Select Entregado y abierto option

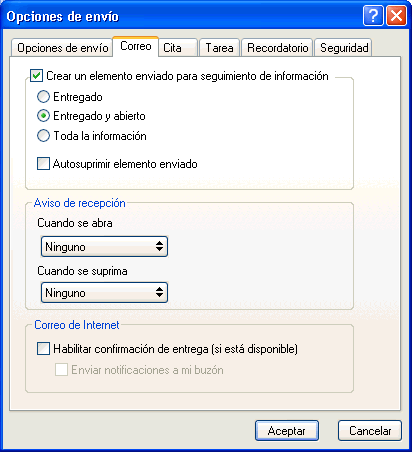pos(43,116)
